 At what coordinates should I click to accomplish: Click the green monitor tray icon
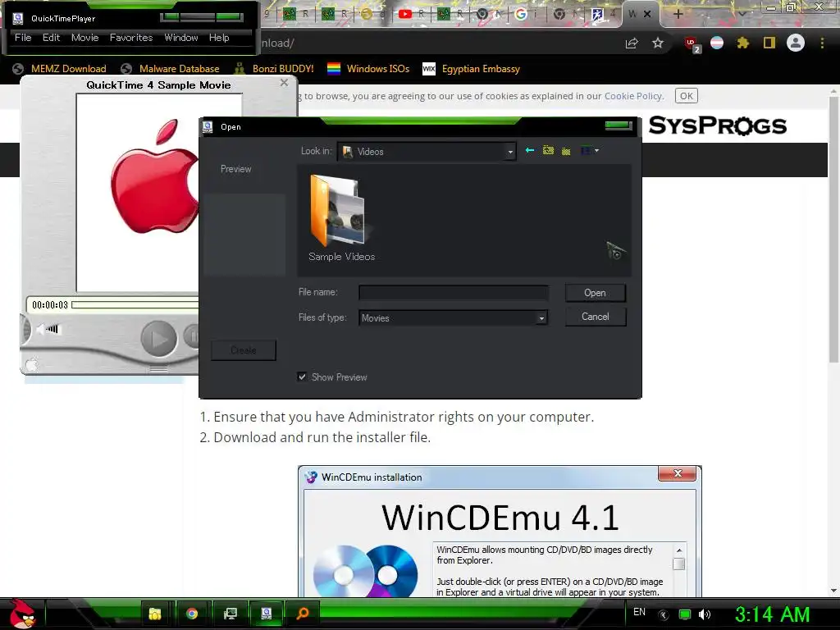click(x=685, y=614)
